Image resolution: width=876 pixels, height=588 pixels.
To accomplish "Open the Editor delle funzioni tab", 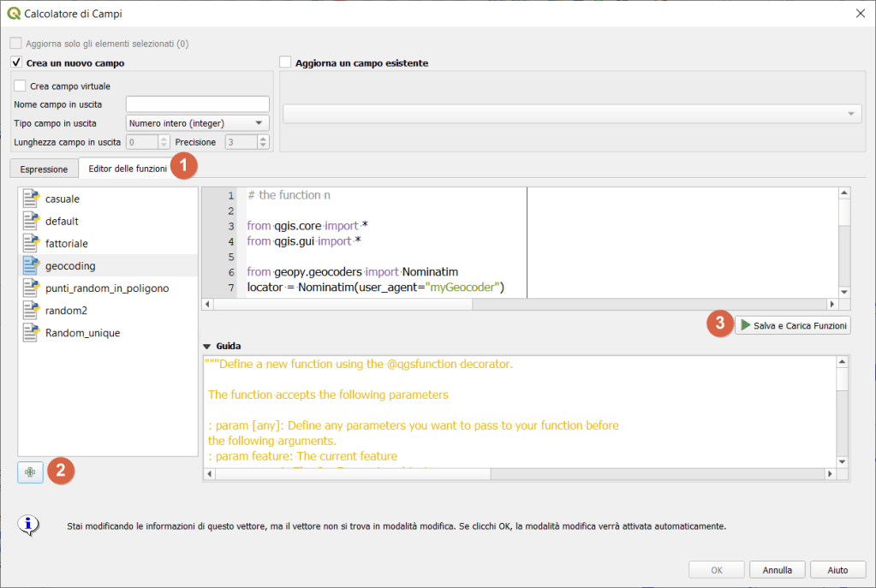I will 128,169.
